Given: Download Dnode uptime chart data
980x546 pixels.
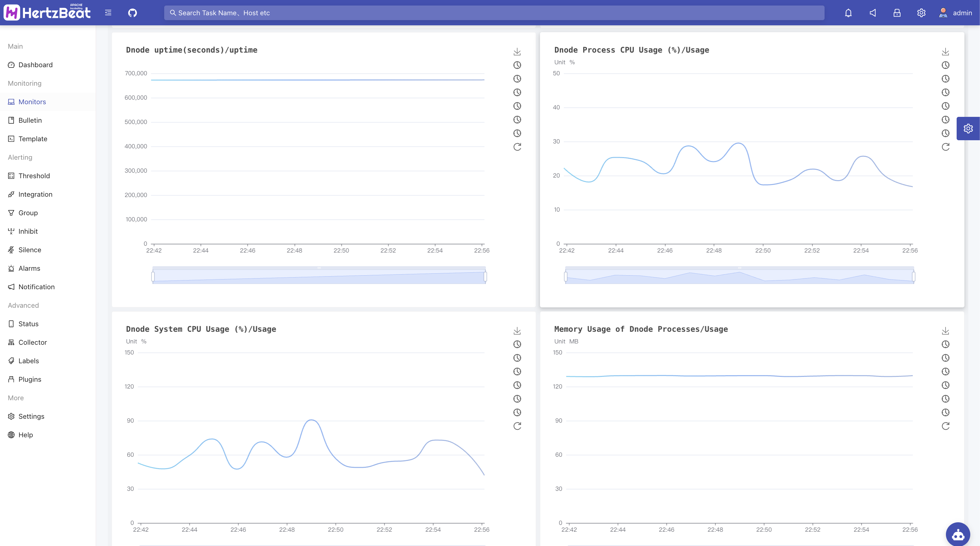Looking at the screenshot, I should click(517, 52).
